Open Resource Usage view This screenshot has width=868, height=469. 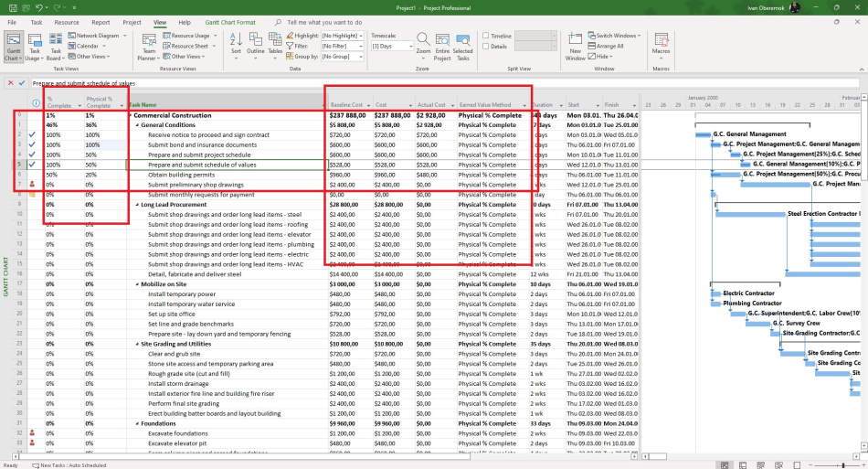pyautogui.click(x=189, y=36)
